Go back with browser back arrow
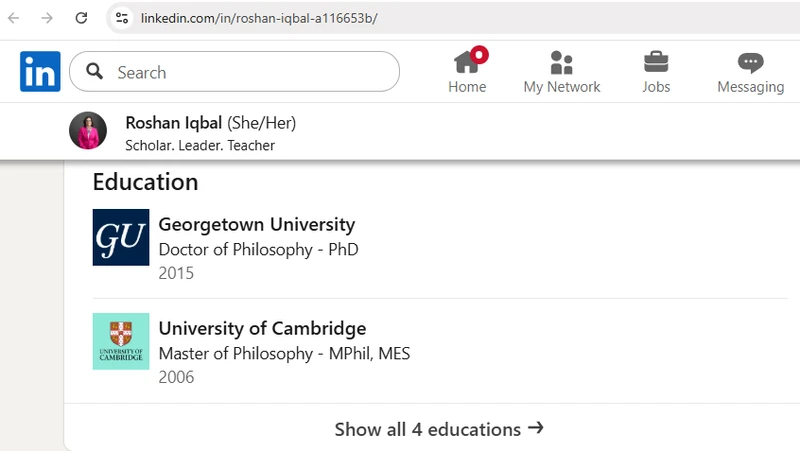The image size is (800, 451). 14,18
